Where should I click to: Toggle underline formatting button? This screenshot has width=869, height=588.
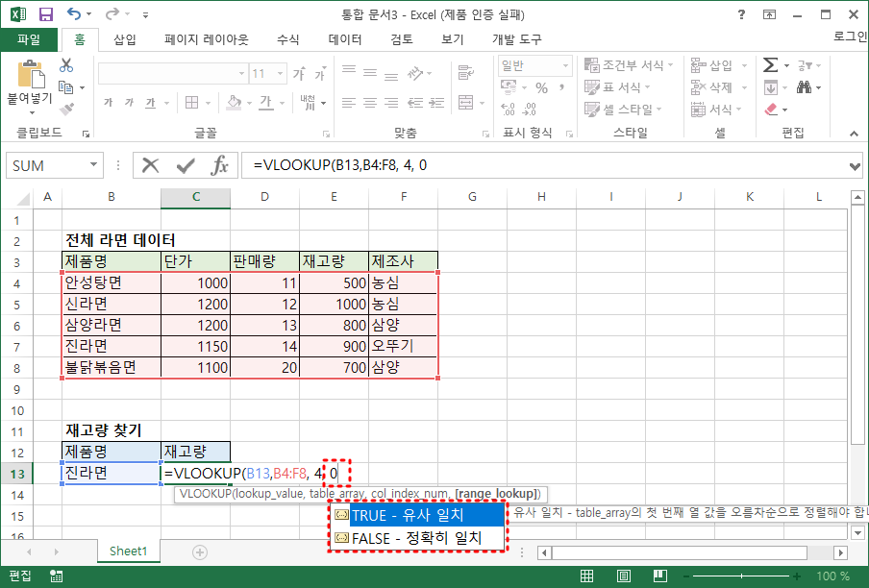[150, 103]
